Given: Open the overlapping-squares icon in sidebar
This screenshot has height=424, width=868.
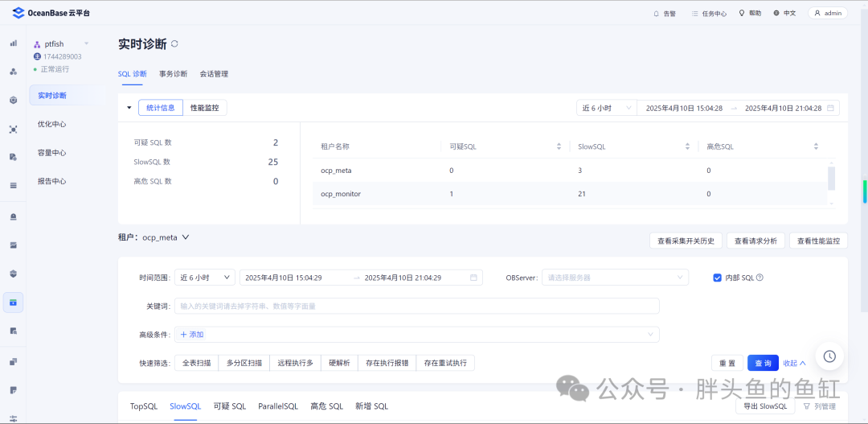Looking at the screenshot, I should [x=14, y=362].
